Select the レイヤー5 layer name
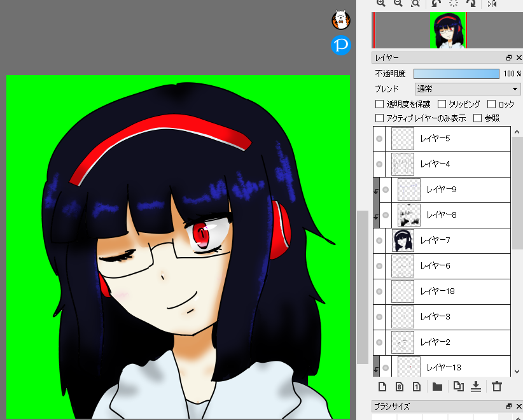The width and height of the screenshot is (523, 420). point(435,139)
